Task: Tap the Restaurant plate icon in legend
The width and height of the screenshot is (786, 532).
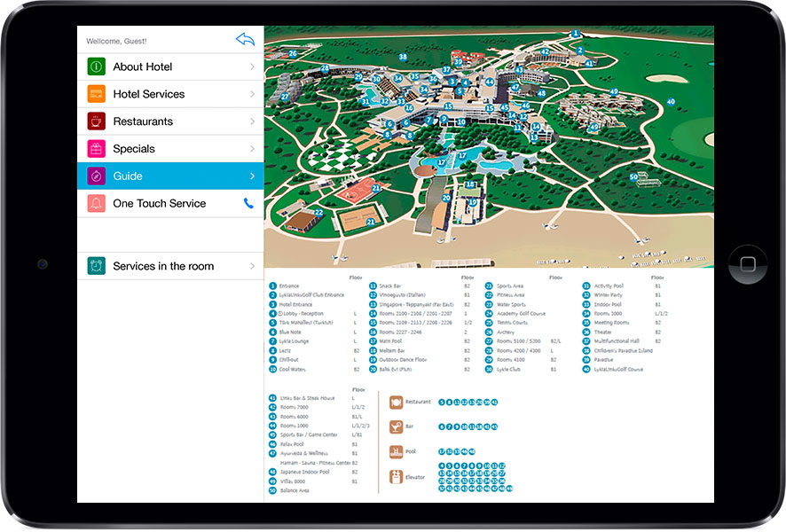Action: point(396,403)
